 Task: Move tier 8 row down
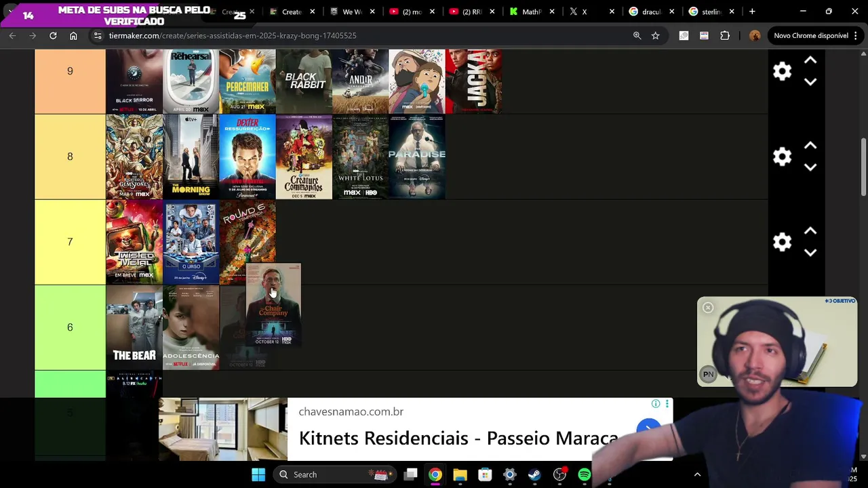click(x=810, y=167)
